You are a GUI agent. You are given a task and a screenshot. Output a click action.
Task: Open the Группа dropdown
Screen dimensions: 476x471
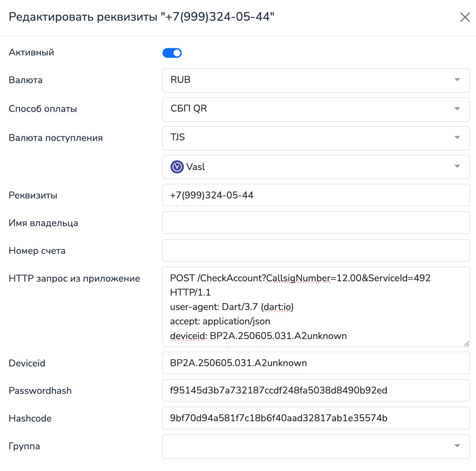coord(315,446)
